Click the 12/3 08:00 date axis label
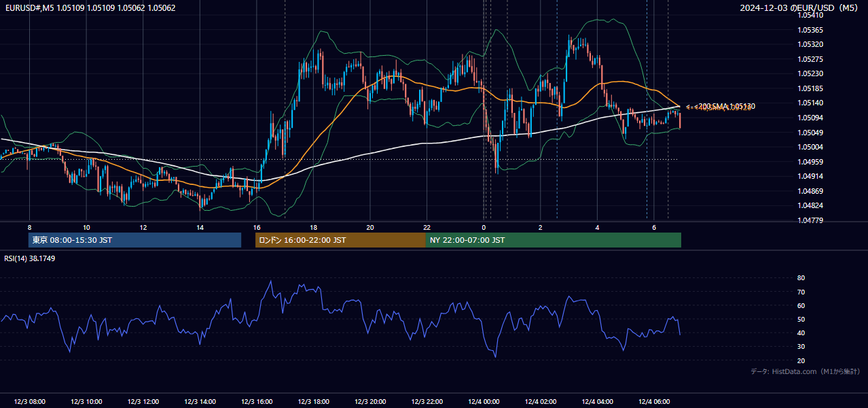This screenshot has width=868, height=408. tap(29, 402)
